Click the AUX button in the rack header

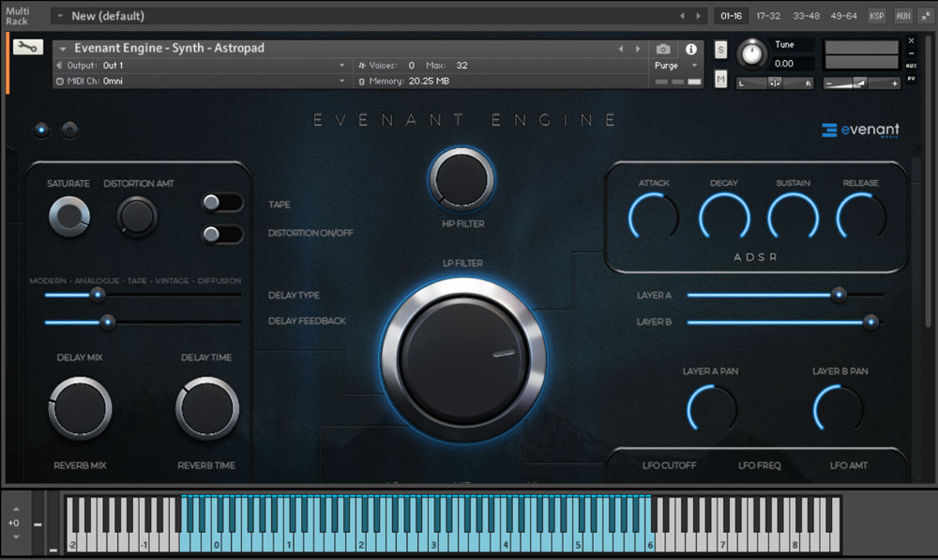903,16
